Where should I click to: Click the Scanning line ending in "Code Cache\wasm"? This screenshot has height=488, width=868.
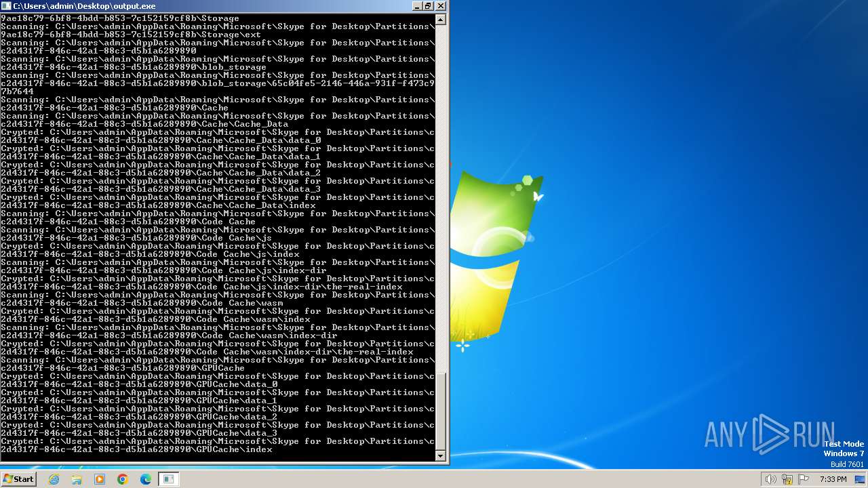[x=218, y=299]
